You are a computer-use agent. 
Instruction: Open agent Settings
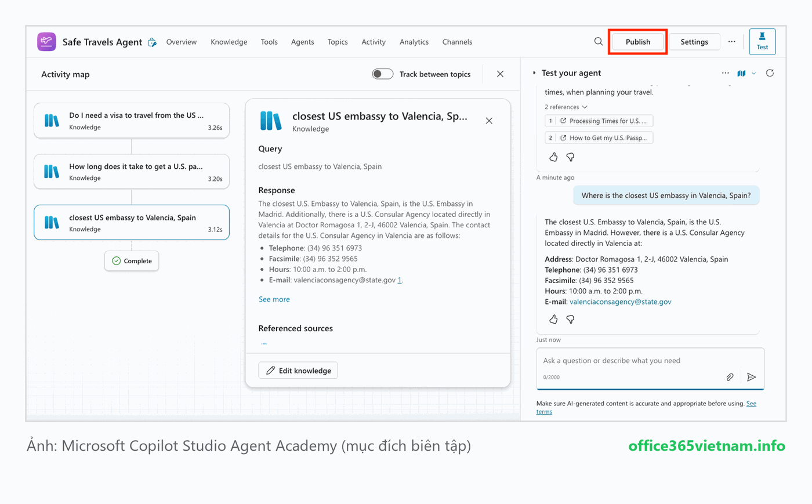tap(694, 42)
